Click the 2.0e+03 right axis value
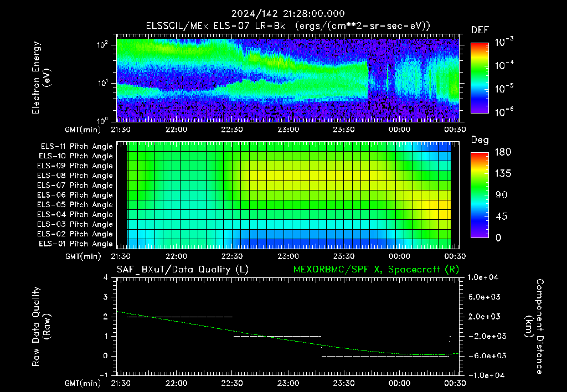567x392 pixels. [484, 317]
